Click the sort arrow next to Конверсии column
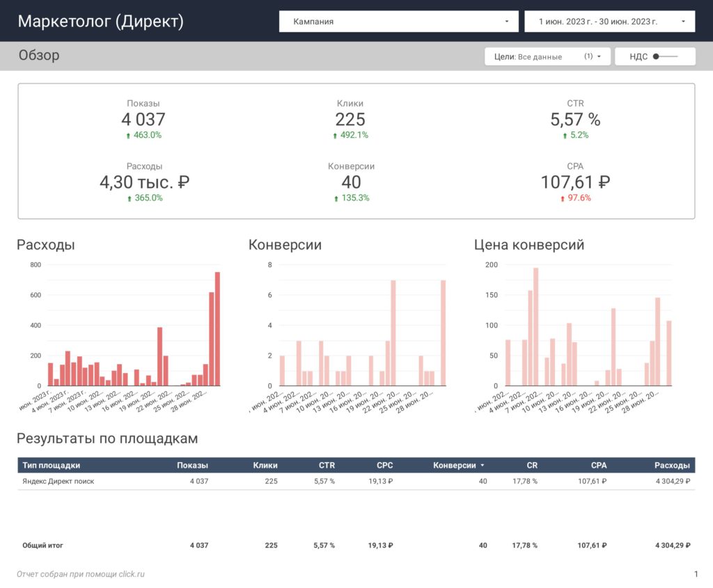 coord(483,466)
